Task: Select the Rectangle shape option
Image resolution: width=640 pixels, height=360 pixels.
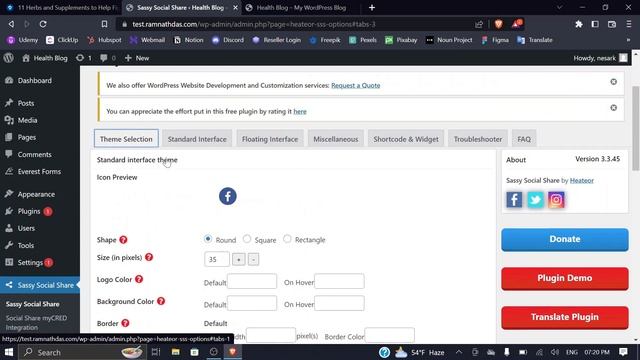Action: [x=287, y=239]
